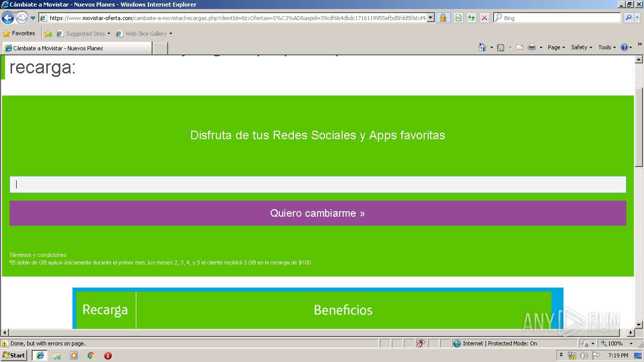The height and width of the screenshot is (362, 644).
Task: Click the 7:19 PM clock
Action: tap(618, 355)
